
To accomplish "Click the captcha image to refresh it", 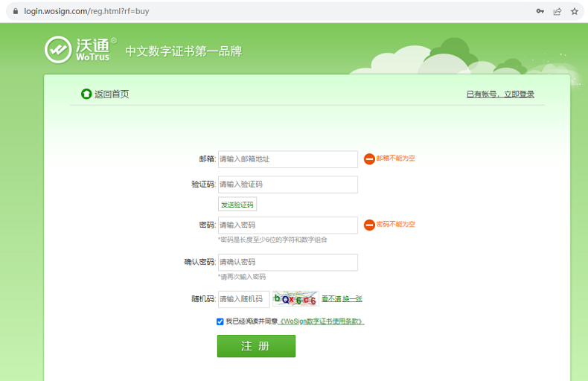I will [295, 299].
